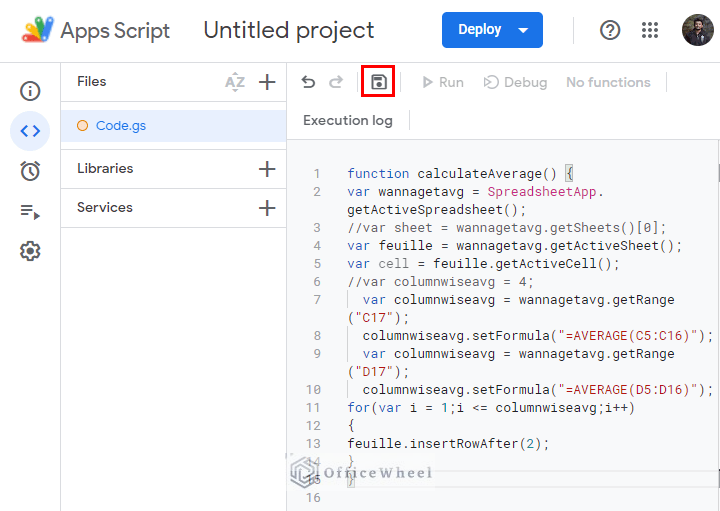
Task: Open the No functions selector dropdown
Action: tap(608, 82)
